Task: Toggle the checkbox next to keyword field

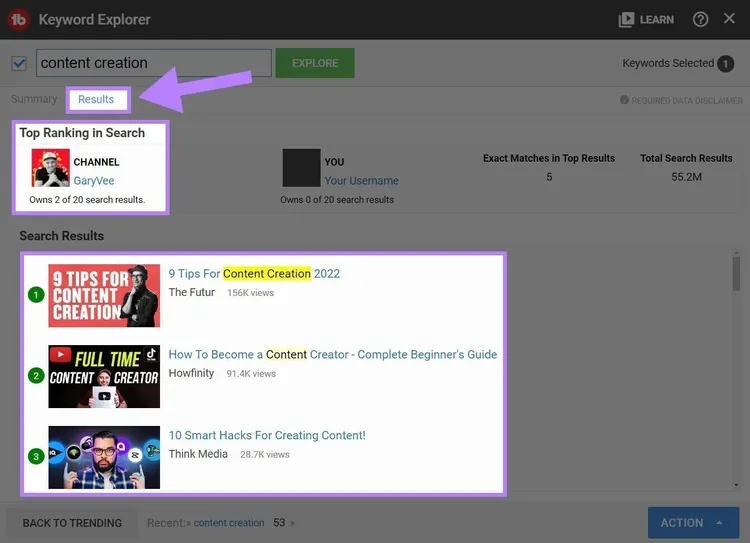Action: [19, 63]
